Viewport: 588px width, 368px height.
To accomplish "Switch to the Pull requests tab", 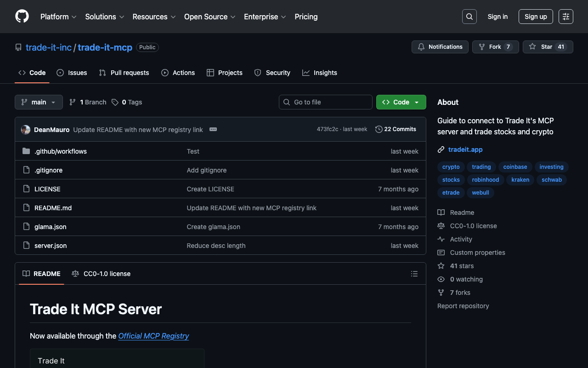I will click(x=124, y=73).
